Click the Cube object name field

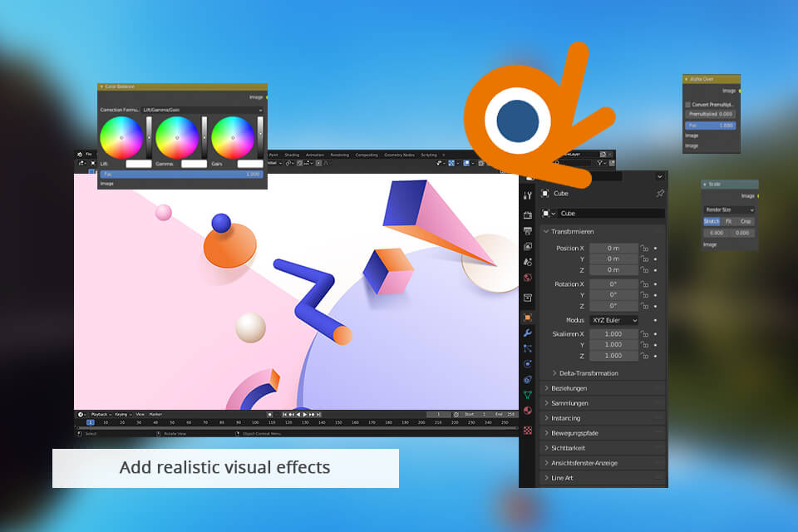coord(613,214)
